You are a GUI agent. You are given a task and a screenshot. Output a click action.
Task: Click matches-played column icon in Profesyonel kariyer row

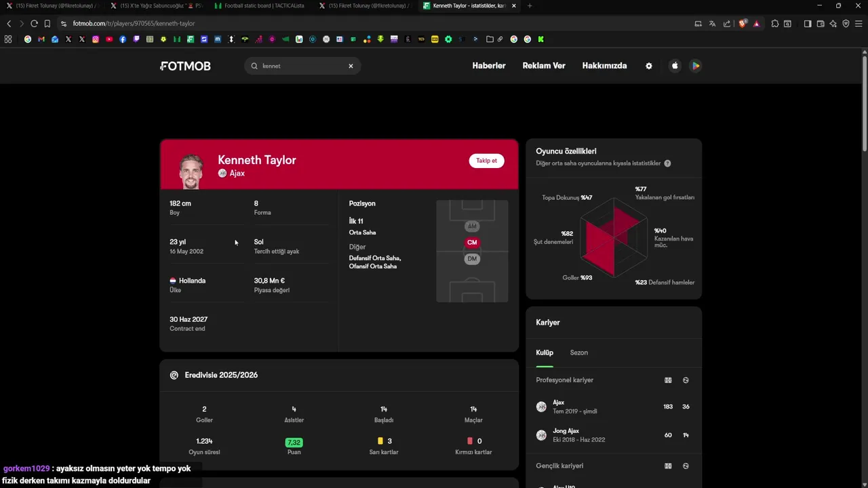[x=668, y=380]
